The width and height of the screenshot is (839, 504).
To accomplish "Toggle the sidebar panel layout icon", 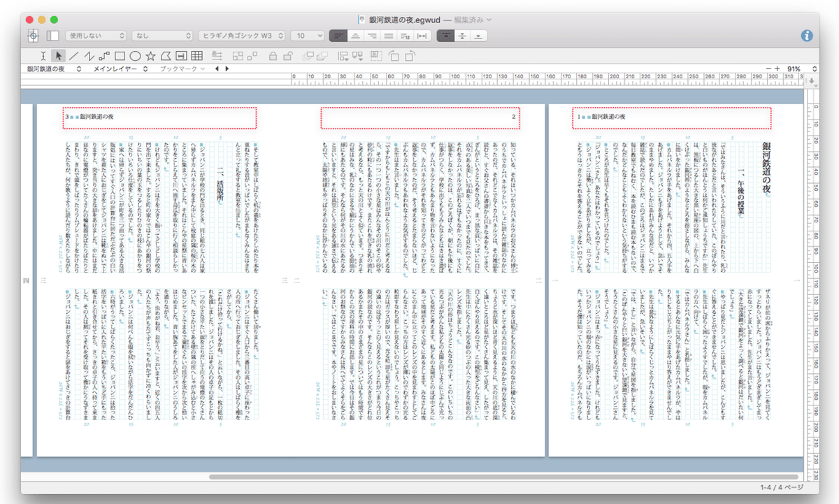I will (x=52, y=35).
